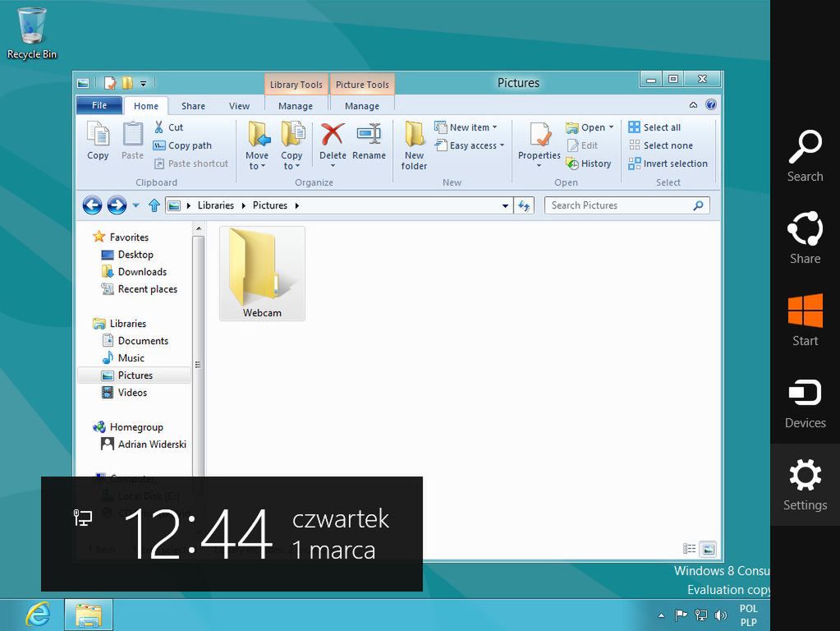The image size is (840, 631).
Task: Click Copy path in the ribbon
Action: pyautogui.click(x=182, y=145)
